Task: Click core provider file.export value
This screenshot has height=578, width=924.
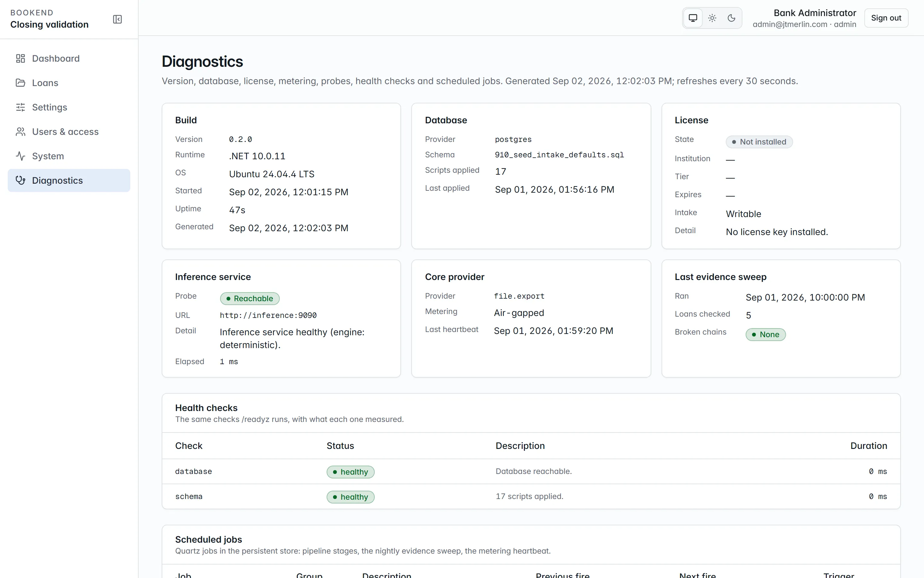Action: [519, 296]
